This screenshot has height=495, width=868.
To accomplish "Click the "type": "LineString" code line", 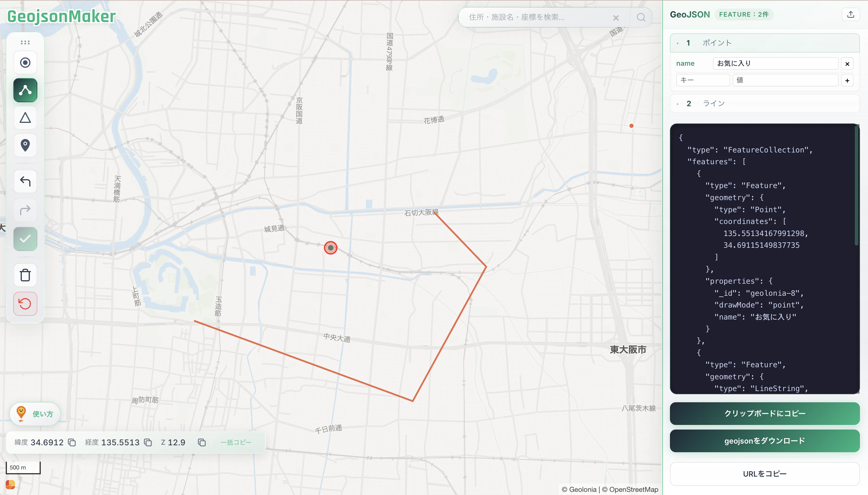I will (761, 388).
